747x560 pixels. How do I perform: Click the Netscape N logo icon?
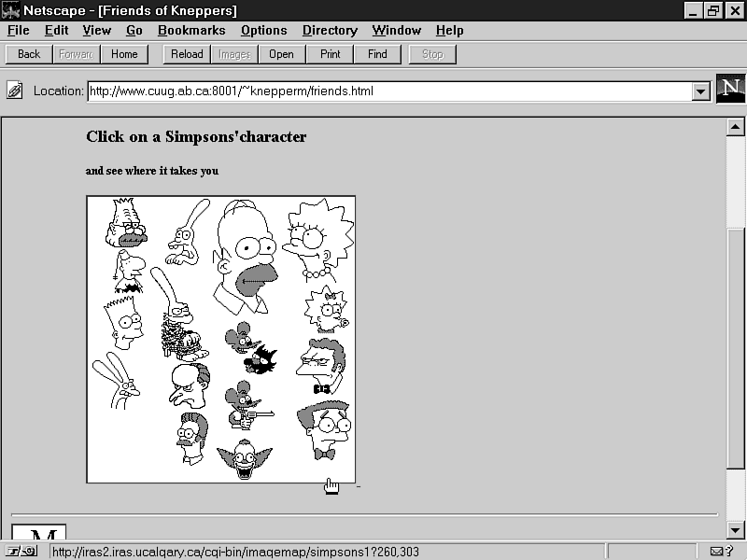(x=731, y=89)
